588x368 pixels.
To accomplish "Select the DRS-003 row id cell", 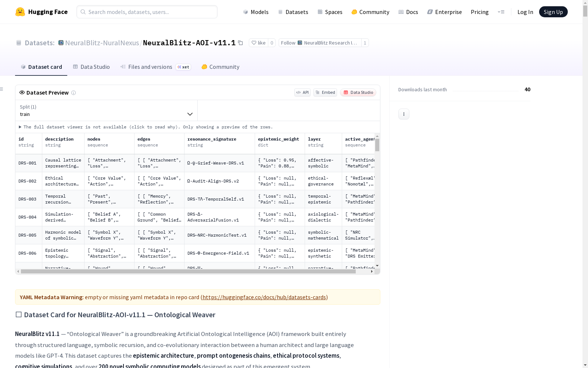I will click(x=29, y=199).
